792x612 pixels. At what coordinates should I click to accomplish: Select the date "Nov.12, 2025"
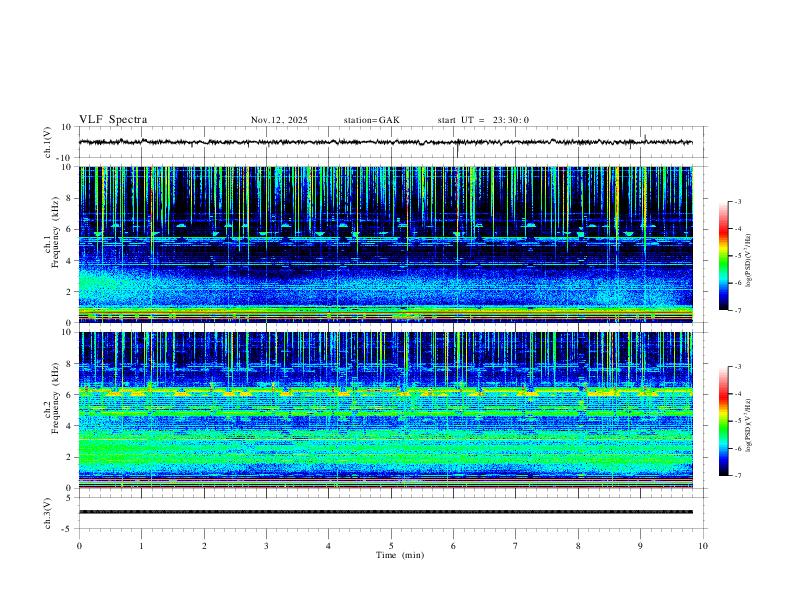click(x=279, y=120)
